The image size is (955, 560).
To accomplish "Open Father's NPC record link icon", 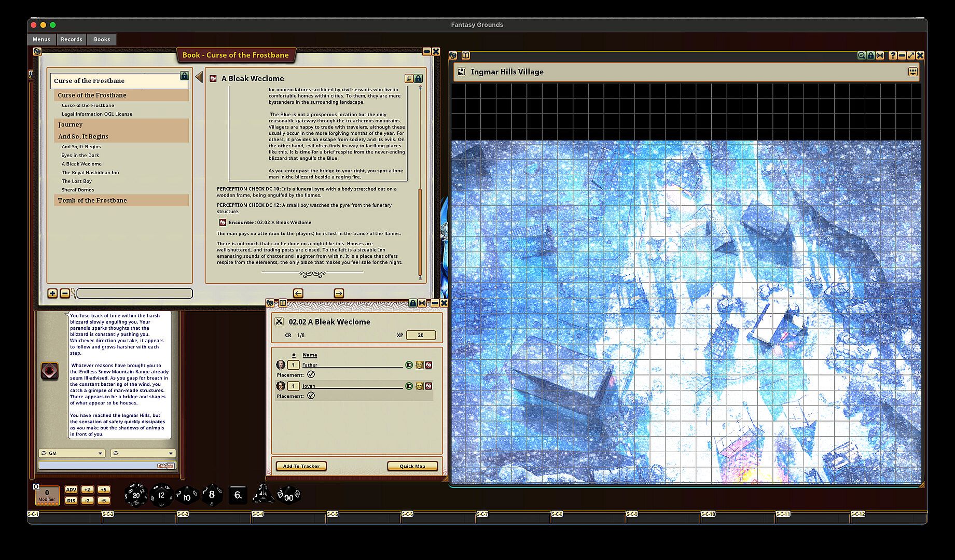I will click(x=428, y=365).
